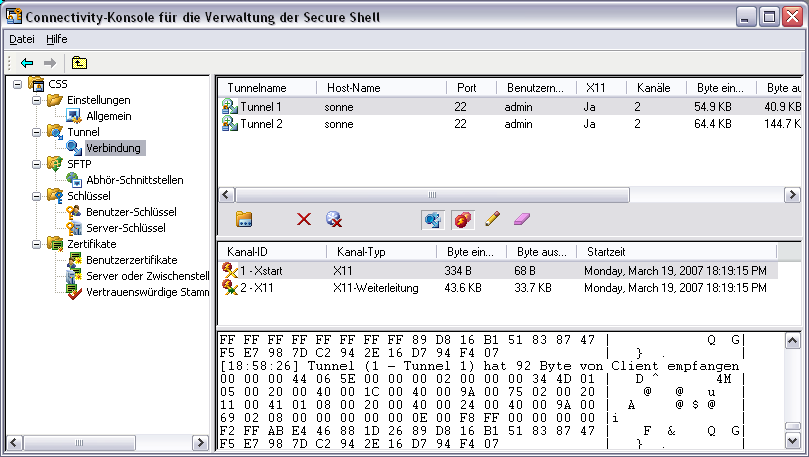Image resolution: width=809 pixels, height=457 pixels.
Task: Toggle the blue tunnel monitor button
Action: point(433,219)
